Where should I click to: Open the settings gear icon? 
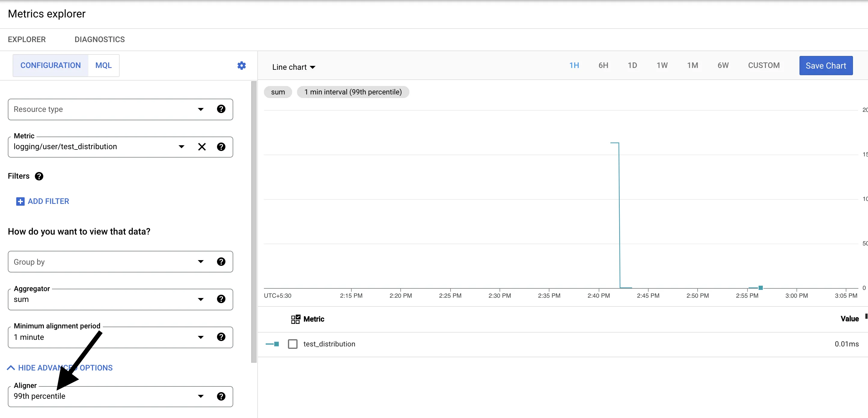241,65
